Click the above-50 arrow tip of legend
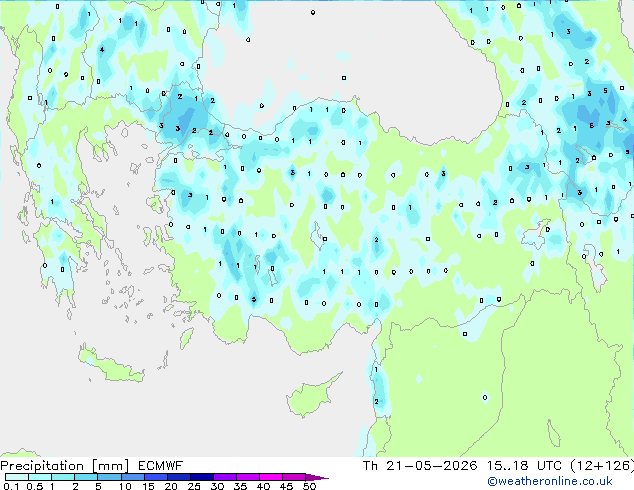This screenshot has width=634, height=490. click(317, 477)
